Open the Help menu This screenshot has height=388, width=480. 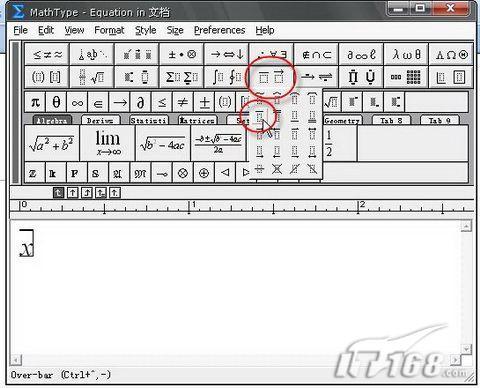[x=265, y=30]
